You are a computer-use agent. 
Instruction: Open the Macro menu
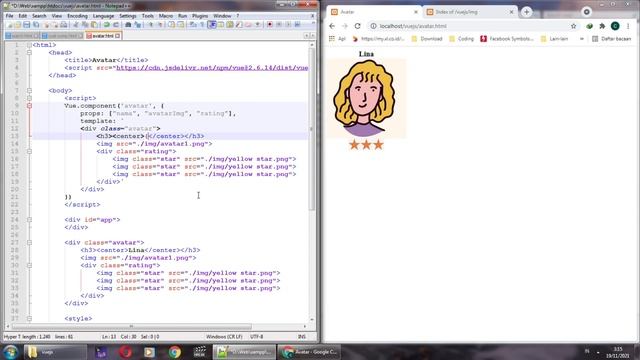[x=166, y=16]
